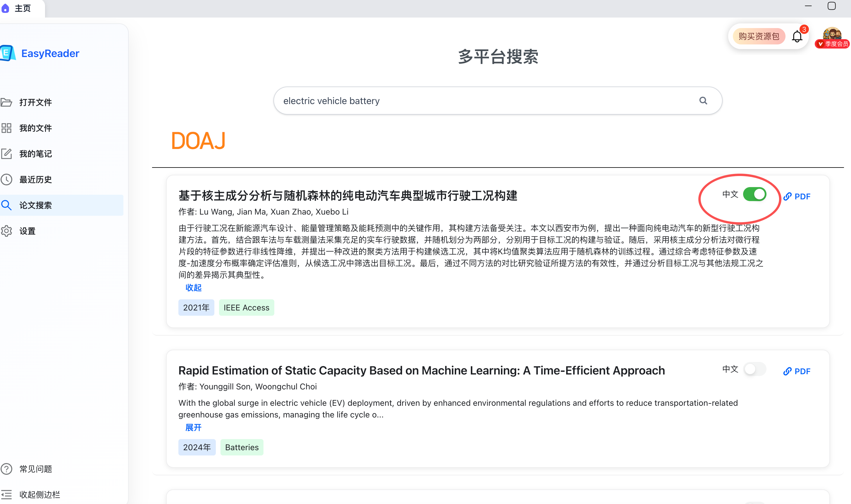Open the notification bell

point(797,37)
